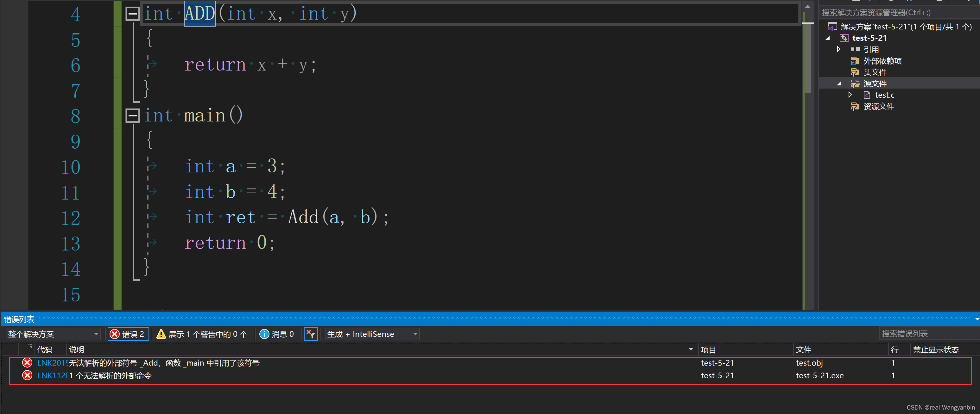Screen dimensions: 980x414
Task: Select the 外部依赖项 folder
Action: pos(882,61)
